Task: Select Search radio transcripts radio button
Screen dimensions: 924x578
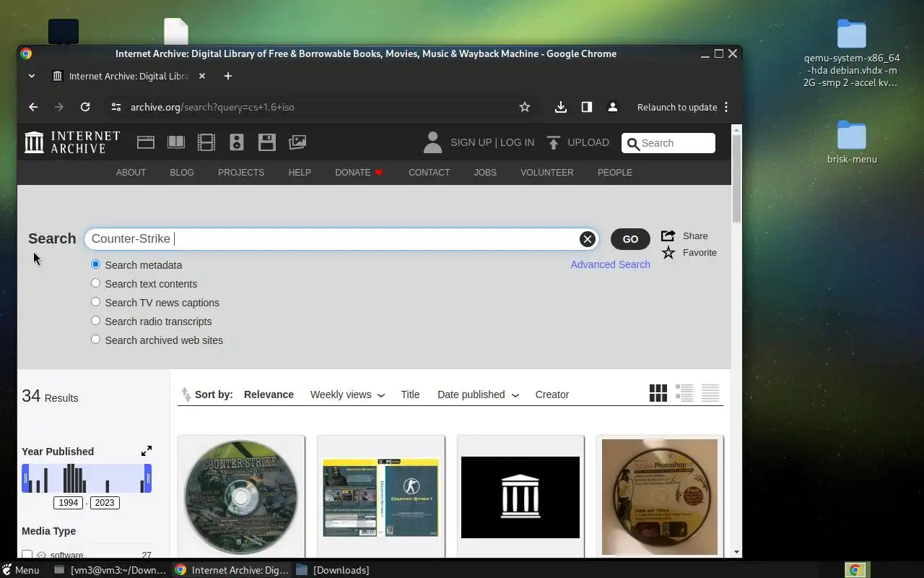Action: coord(95,321)
